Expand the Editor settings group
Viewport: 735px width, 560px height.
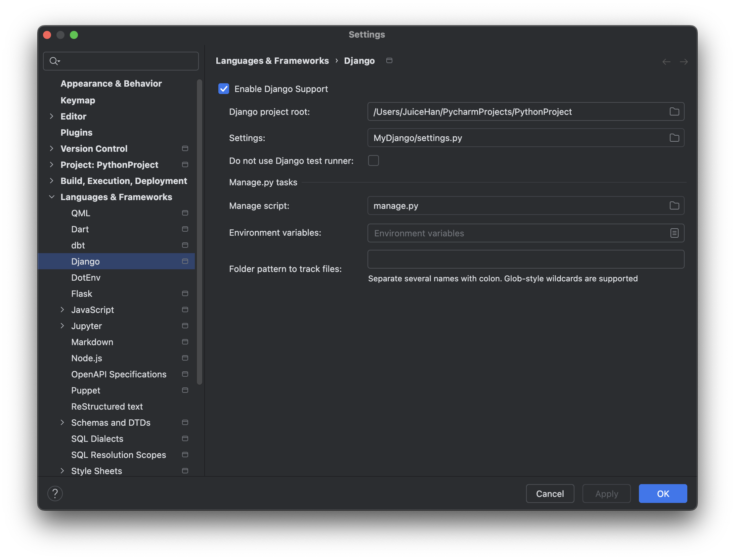click(52, 116)
